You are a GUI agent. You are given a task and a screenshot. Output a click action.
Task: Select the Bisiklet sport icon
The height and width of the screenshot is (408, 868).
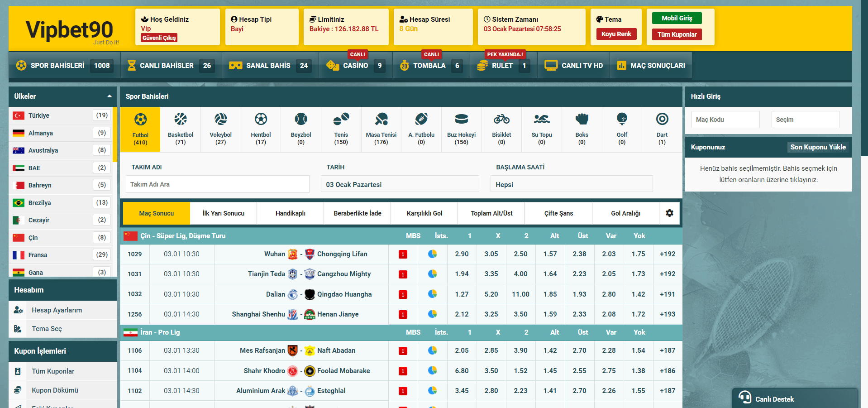pyautogui.click(x=501, y=119)
